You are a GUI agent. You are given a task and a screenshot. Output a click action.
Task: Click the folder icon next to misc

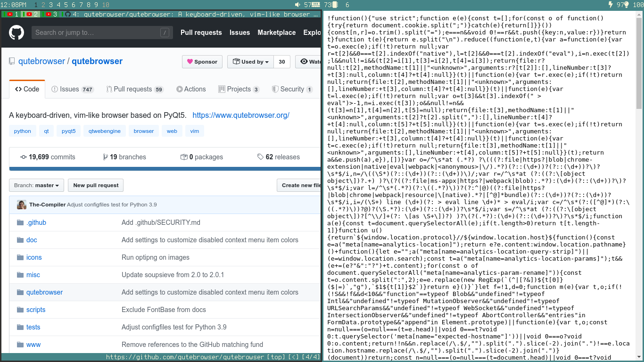(20, 275)
